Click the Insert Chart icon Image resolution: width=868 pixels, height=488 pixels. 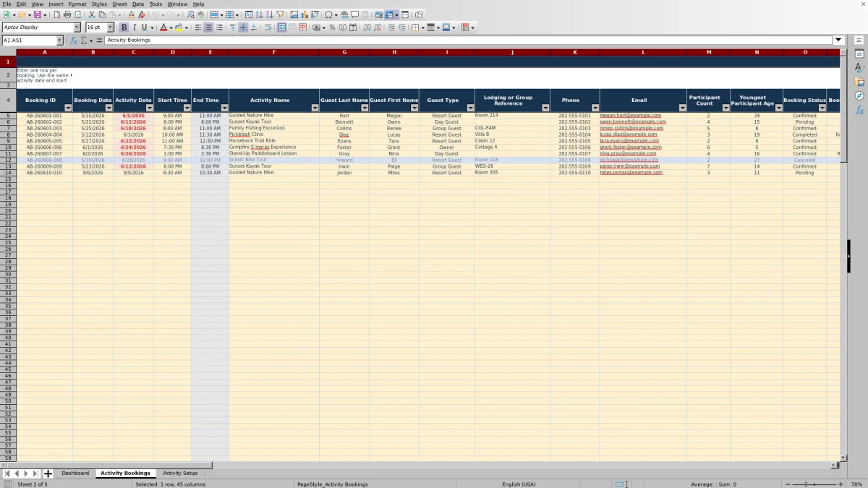304,14
